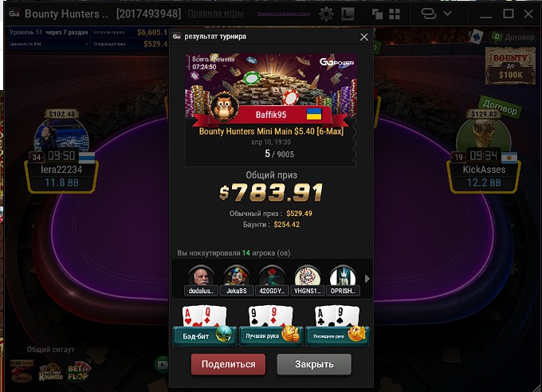Select the tile windows grid icon

[x=395, y=14]
